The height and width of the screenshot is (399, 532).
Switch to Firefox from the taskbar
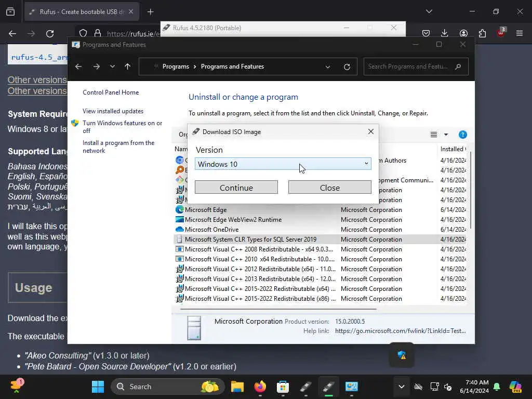coord(260,387)
